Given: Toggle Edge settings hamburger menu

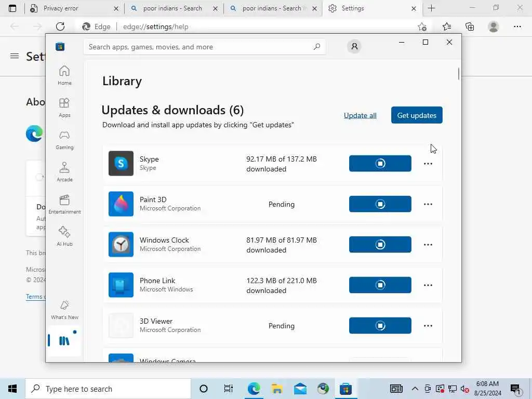Looking at the screenshot, I should 15,56.
